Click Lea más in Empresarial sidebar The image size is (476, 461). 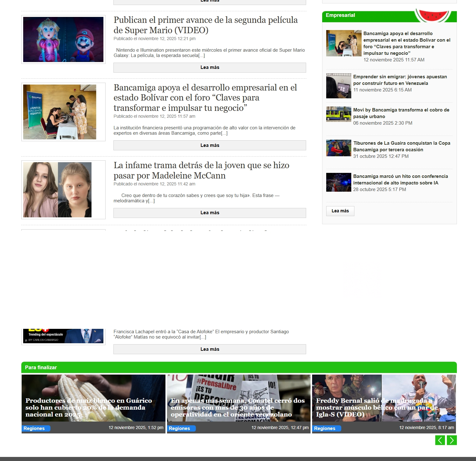pyautogui.click(x=340, y=211)
